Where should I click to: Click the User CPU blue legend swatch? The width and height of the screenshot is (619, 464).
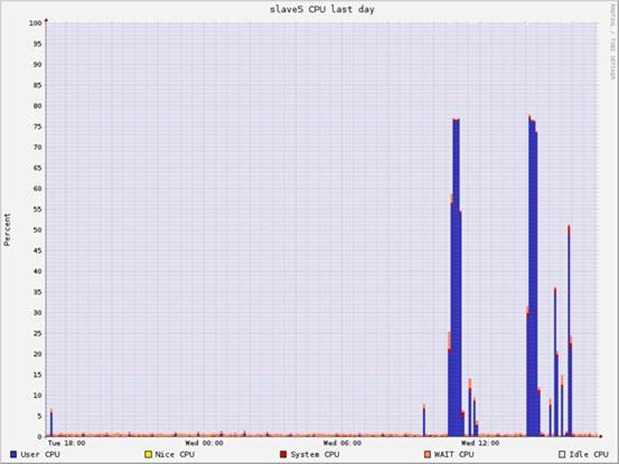point(13,455)
